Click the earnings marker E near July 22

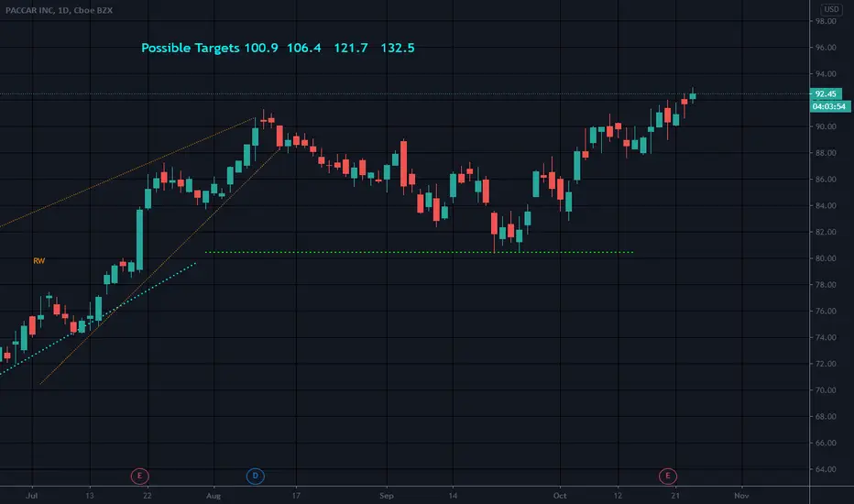pos(139,477)
